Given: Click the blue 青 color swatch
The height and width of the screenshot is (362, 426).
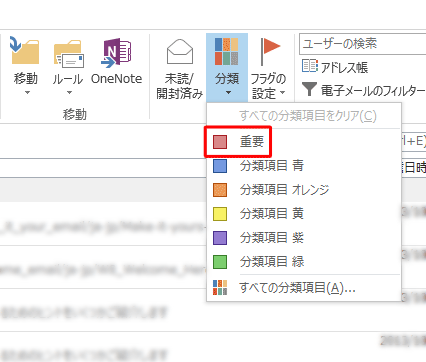Looking at the screenshot, I should [x=220, y=166].
